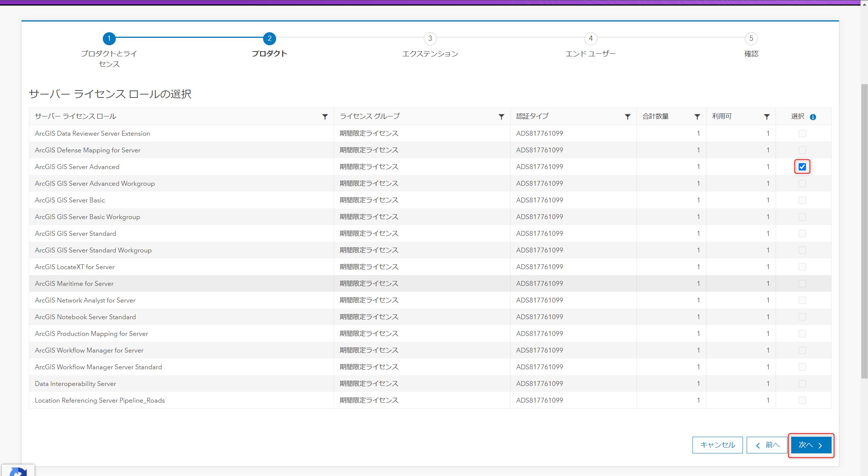Sort by 認証タイプ header text
This screenshot has width=868, height=476.
[x=532, y=116]
